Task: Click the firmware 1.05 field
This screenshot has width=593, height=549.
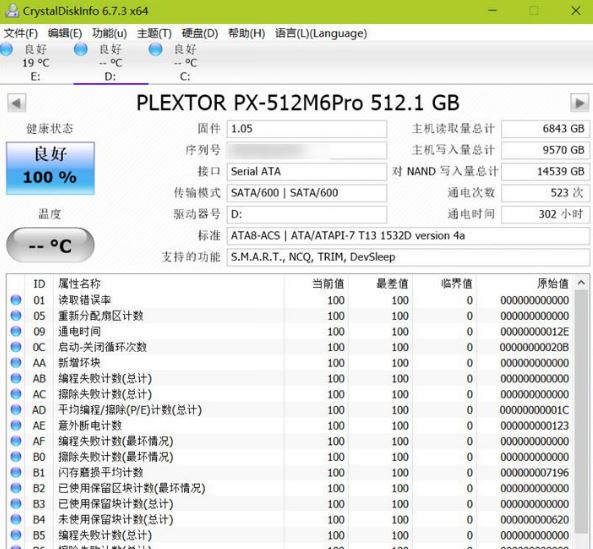Action: (307, 129)
